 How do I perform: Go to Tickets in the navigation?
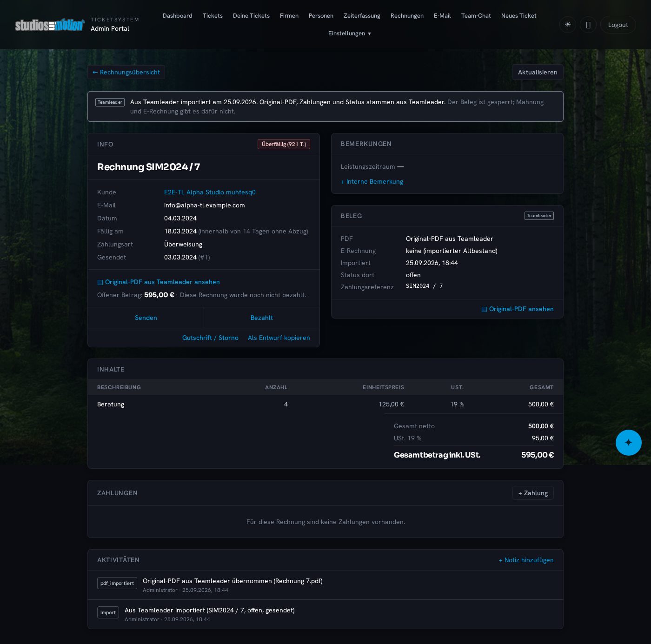point(213,16)
